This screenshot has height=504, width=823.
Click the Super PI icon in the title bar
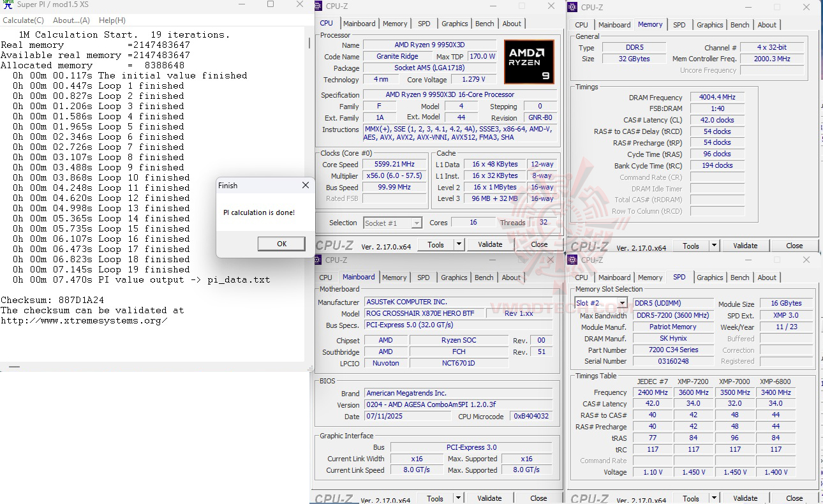point(7,4)
